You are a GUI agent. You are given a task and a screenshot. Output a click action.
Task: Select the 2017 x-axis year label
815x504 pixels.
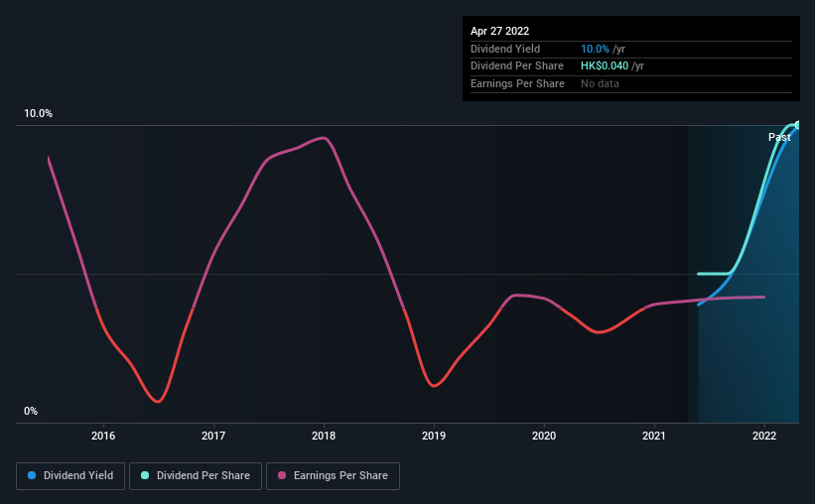pyautogui.click(x=213, y=436)
